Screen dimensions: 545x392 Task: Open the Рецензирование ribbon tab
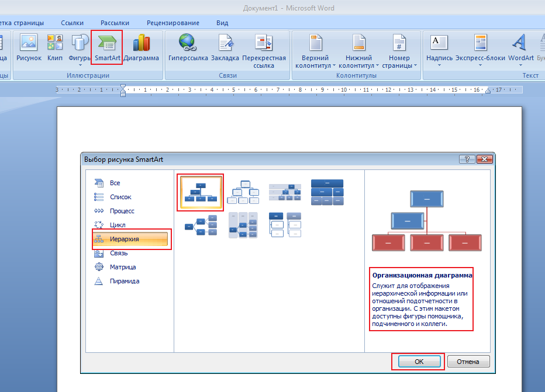tap(173, 23)
